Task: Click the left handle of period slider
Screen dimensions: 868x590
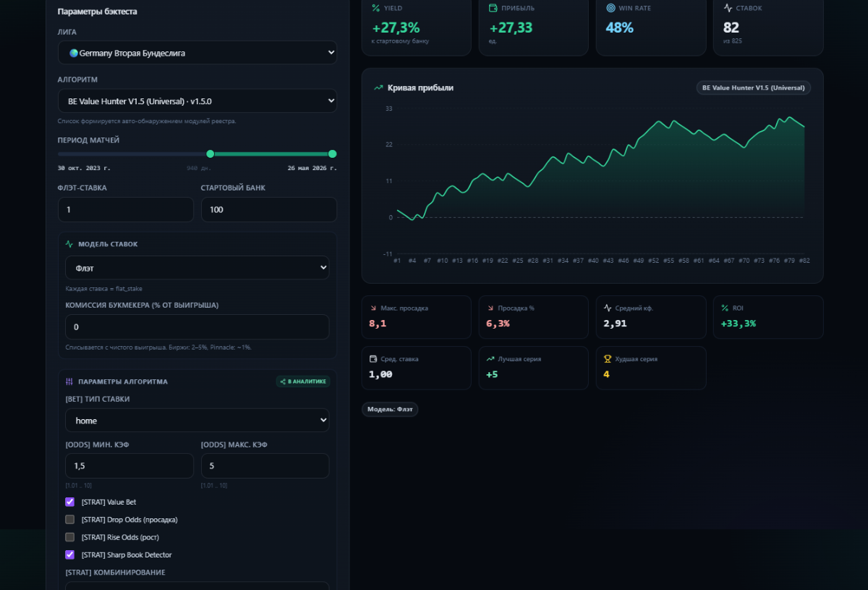Action: (210, 153)
